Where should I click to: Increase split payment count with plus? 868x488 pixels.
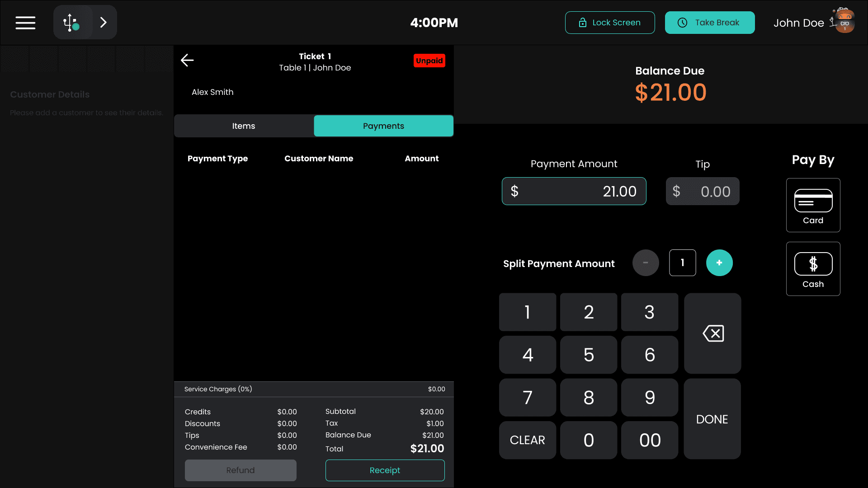pyautogui.click(x=719, y=263)
